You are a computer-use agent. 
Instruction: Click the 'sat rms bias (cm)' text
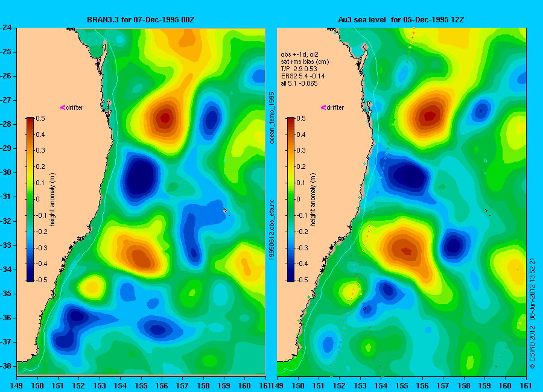[305, 62]
